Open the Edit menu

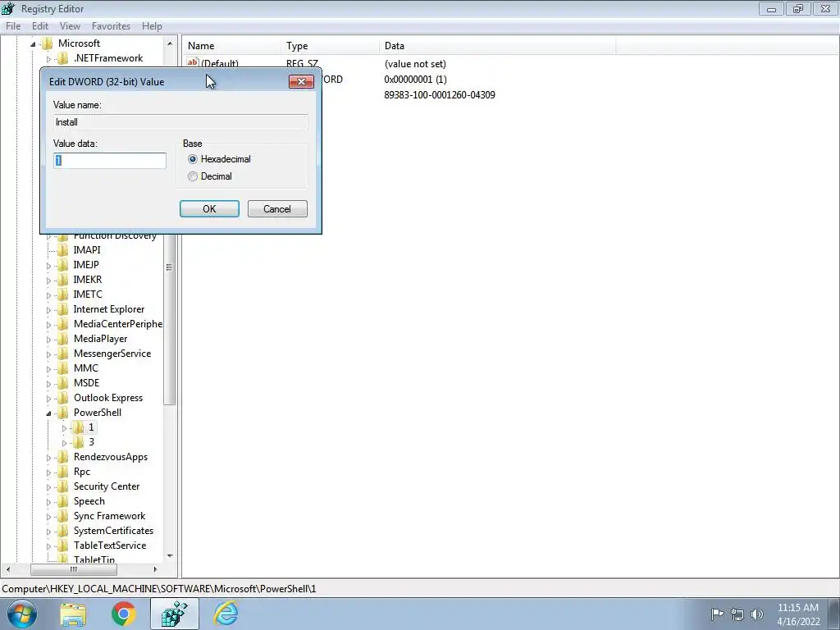pos(40,25)
